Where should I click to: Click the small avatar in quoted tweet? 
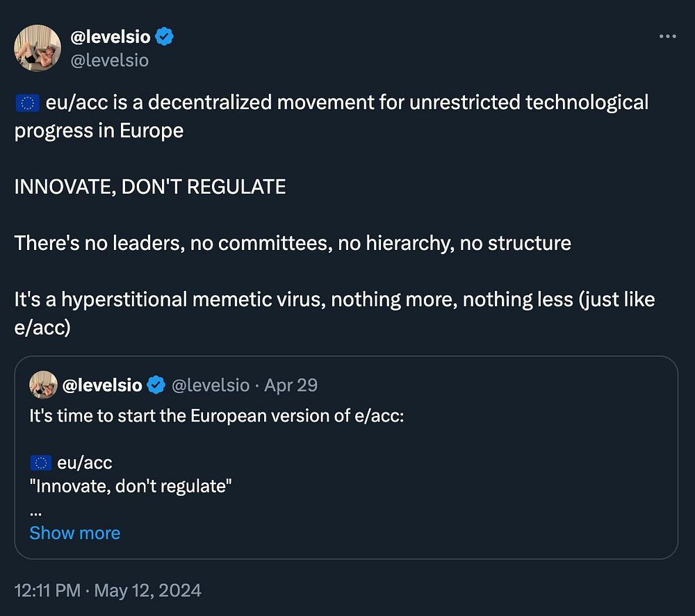pyautogui.click(x=43, y=385)
